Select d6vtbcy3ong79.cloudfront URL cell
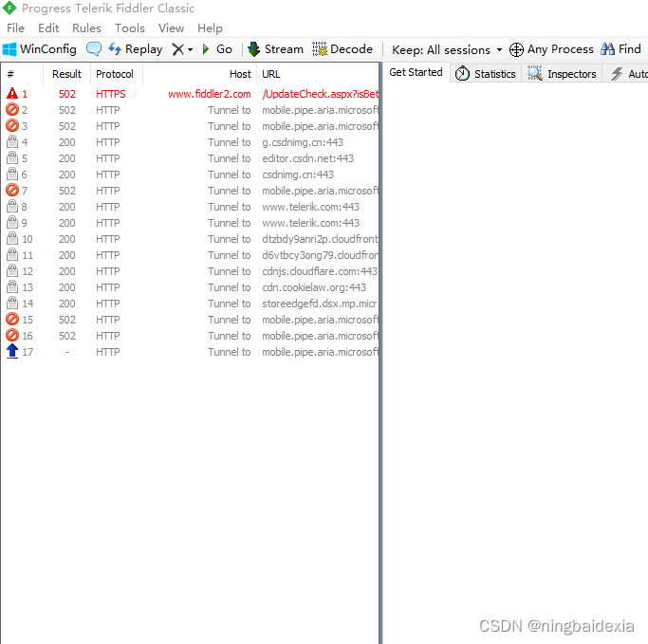 click(320, 255)
